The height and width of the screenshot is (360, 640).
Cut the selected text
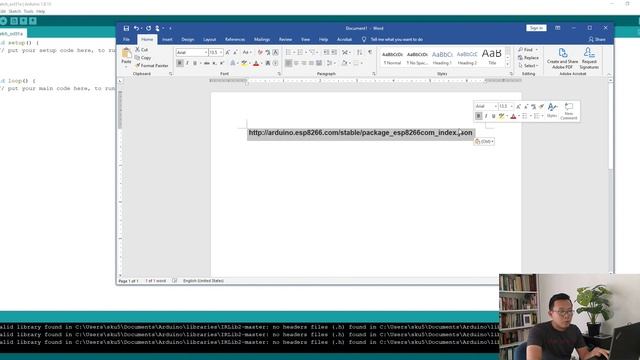(x=142, y=49)
